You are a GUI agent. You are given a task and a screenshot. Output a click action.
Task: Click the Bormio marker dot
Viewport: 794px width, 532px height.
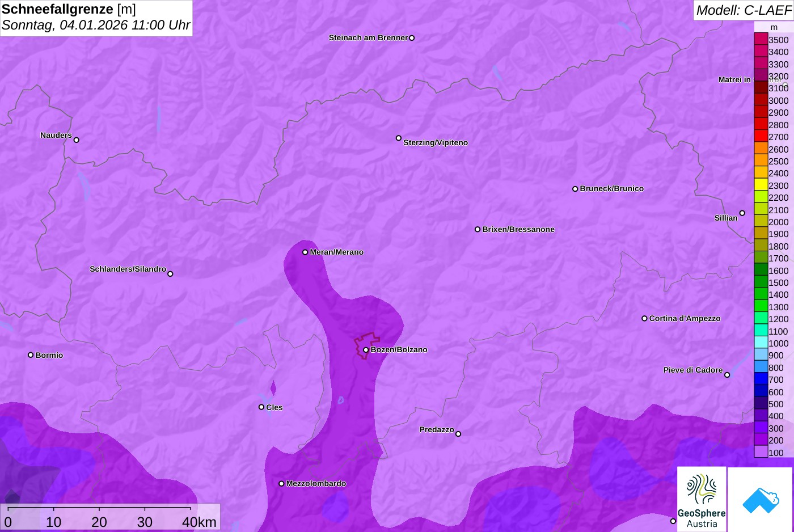tap(31, 355)
